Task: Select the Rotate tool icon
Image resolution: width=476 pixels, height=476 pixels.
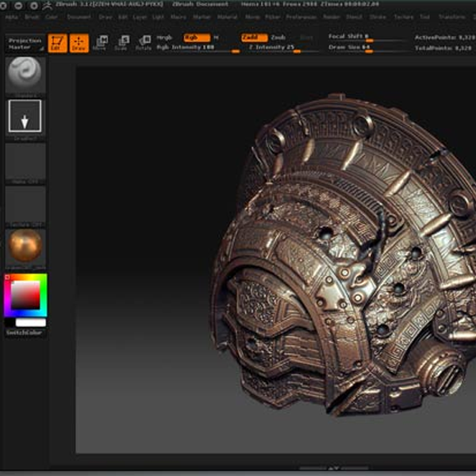Action: [x=143, y=43]
